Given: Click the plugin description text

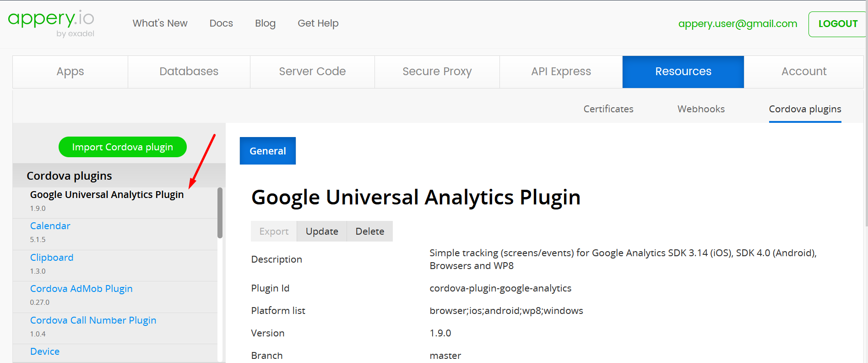Looking at the screenshot, I should tap(623, 259).
